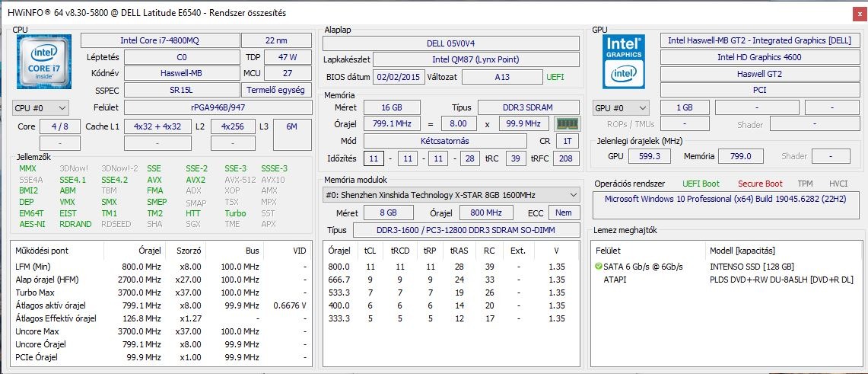The width and height of the screenshot is (868, 374).
Task: Click the Alap órajel (HFM) row
Action: click(161, 280)
